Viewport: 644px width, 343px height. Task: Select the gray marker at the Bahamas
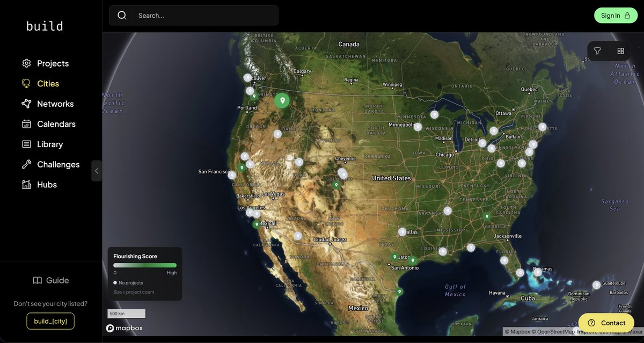point(538,272)
